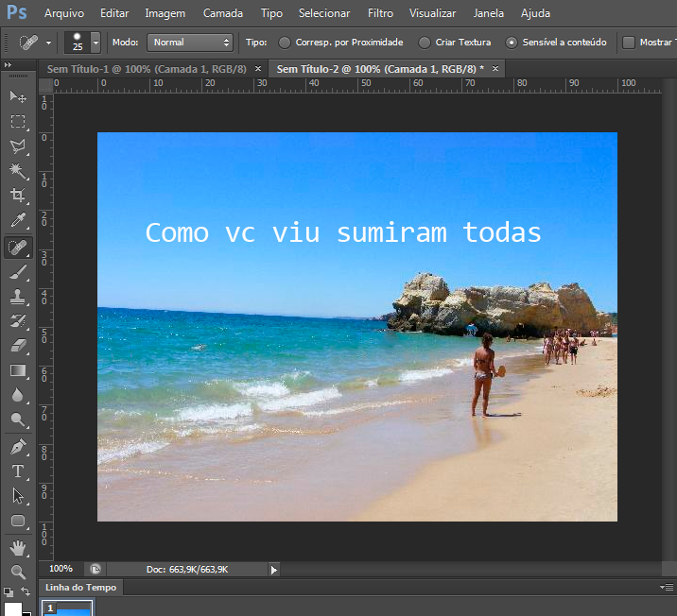
Task: Select the Gradient tool
Action: pyautogui.click(x=18, y=370)
